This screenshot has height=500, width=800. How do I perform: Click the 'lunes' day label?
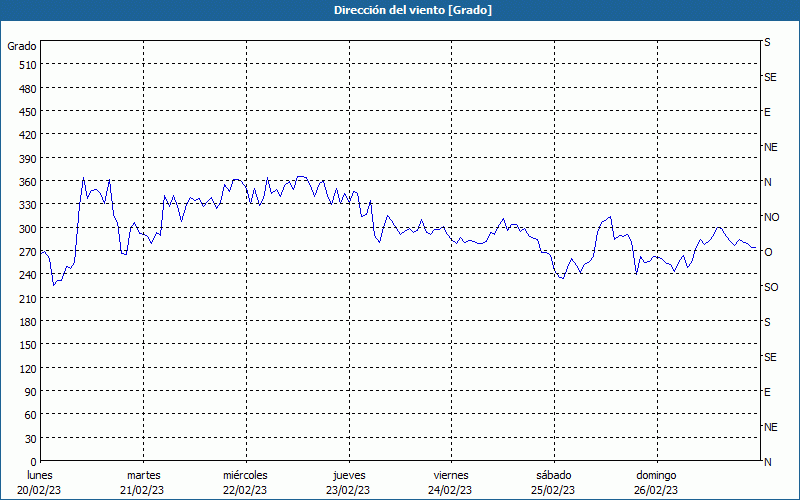pos(40,475)
